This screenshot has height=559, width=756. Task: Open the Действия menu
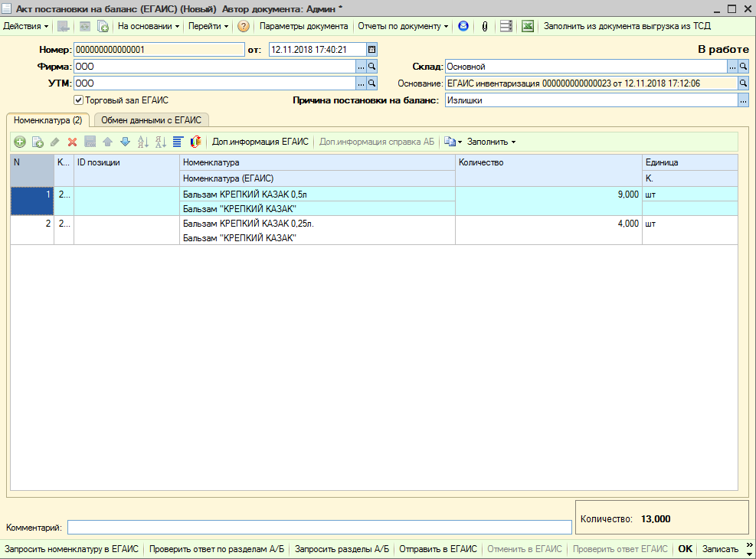[x=25, y=27]
